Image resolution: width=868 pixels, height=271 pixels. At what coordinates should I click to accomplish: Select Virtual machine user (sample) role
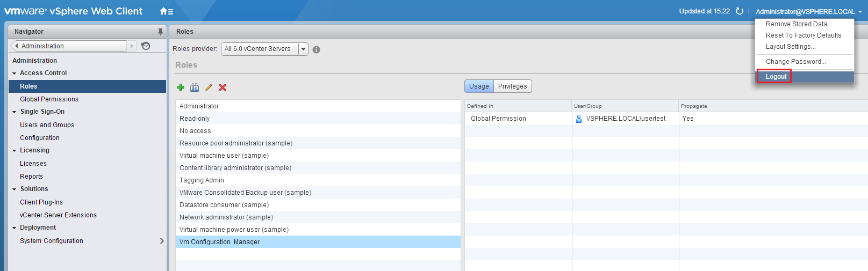click(318, 156)
